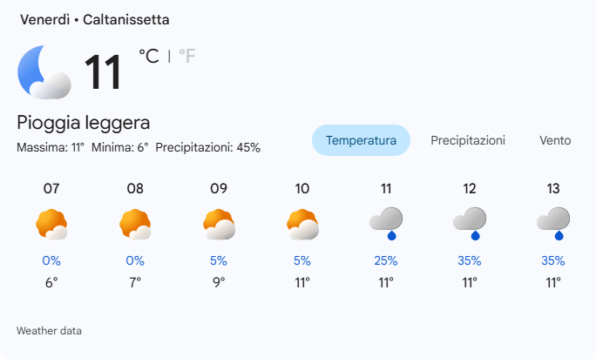Click the large night cloud weather icon

(44, 72)
